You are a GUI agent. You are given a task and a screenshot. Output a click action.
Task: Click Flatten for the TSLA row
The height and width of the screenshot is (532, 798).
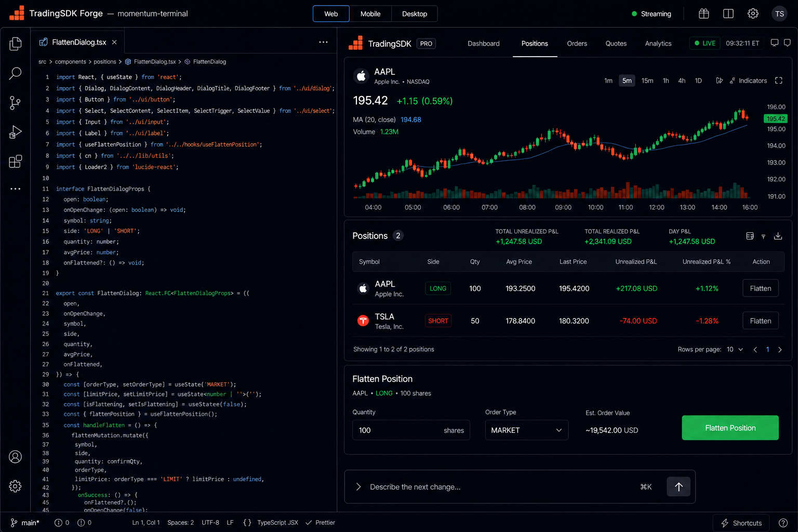pyautogui.click(x=760, y=321)
